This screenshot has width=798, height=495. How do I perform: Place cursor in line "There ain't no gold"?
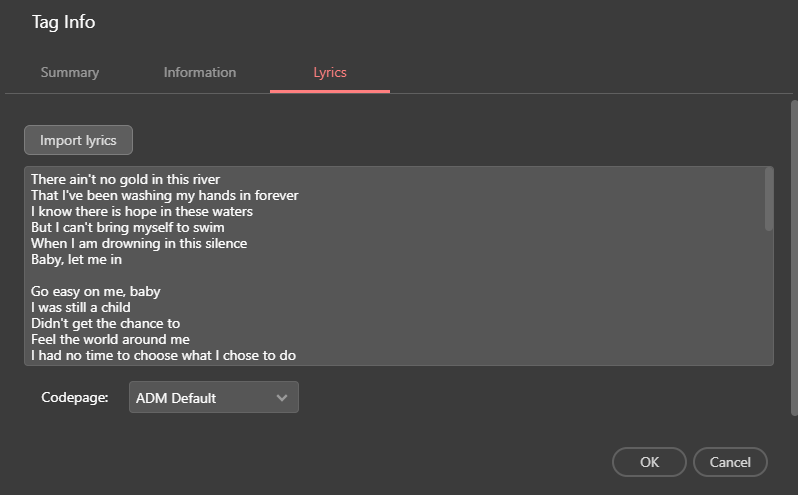pyautogui.click(x=125, y=180)
